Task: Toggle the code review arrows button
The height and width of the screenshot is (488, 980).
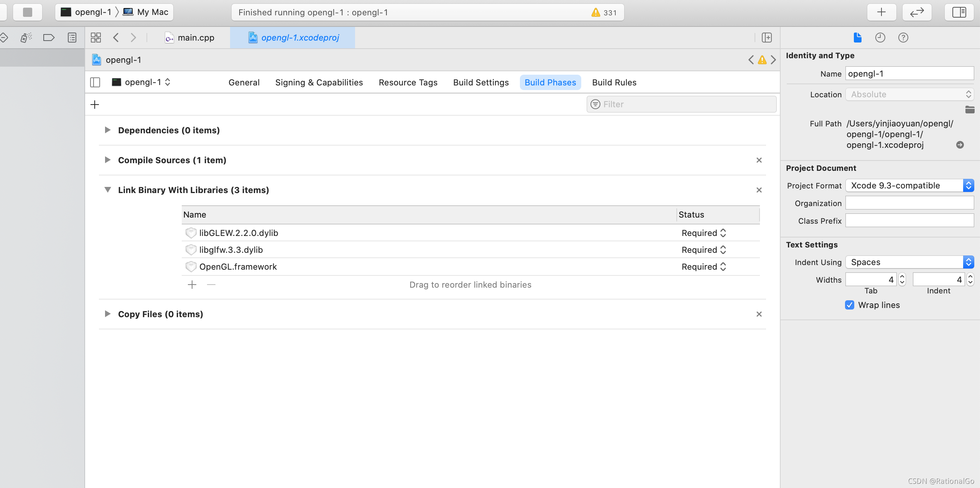Action: pos(917,12)
